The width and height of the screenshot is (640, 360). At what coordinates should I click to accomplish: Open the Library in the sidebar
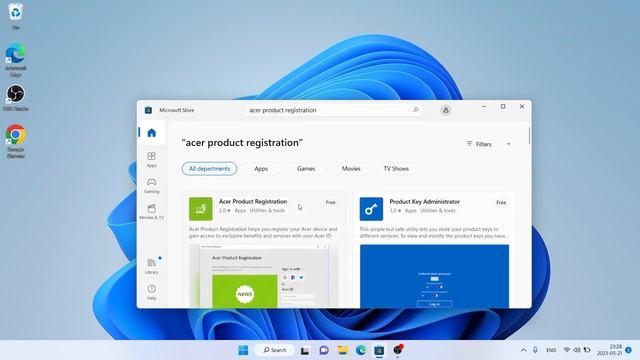coord(151,266)
